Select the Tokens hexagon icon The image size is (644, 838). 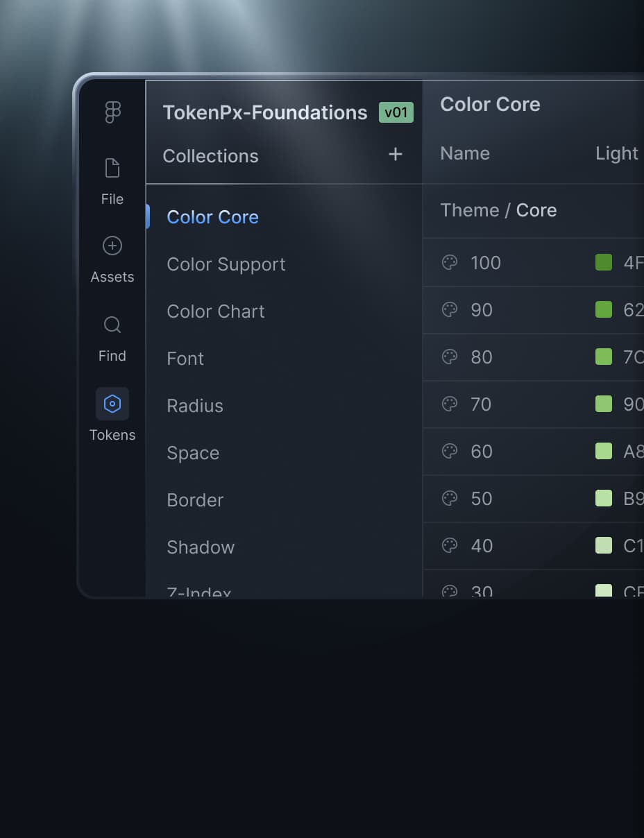point(112,404)
